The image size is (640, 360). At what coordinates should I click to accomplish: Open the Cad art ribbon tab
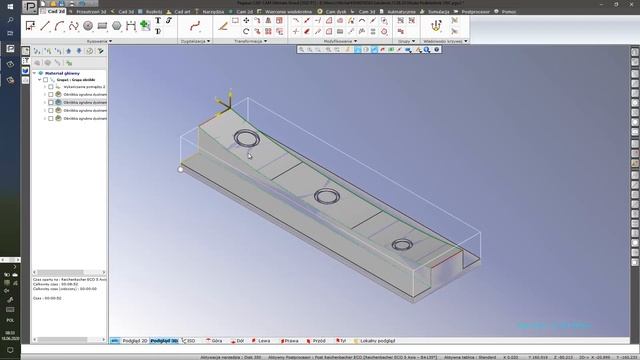182,12
